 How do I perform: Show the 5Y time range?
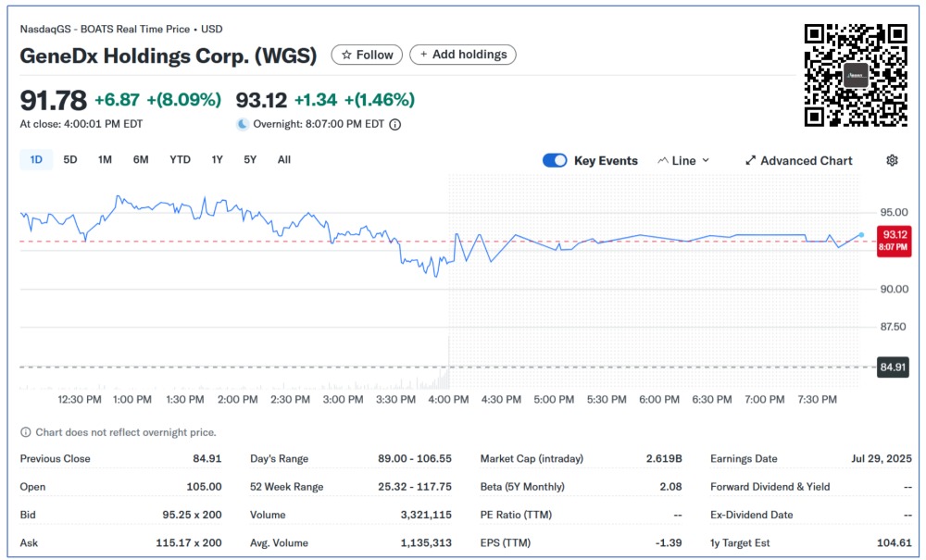tap(250, 160)
